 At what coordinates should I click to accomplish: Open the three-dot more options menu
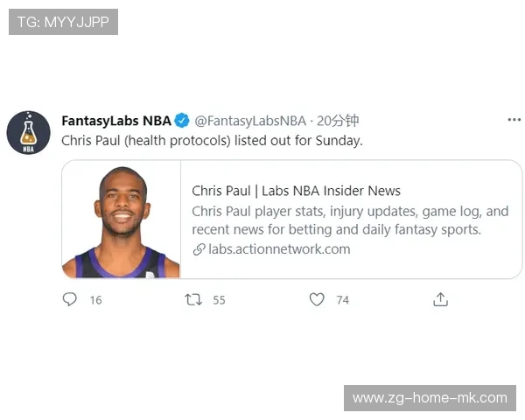pos(514,120)
